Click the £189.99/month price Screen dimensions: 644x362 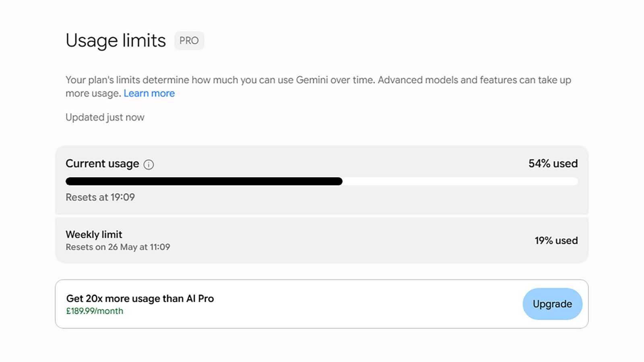click(x=95, y=311)
